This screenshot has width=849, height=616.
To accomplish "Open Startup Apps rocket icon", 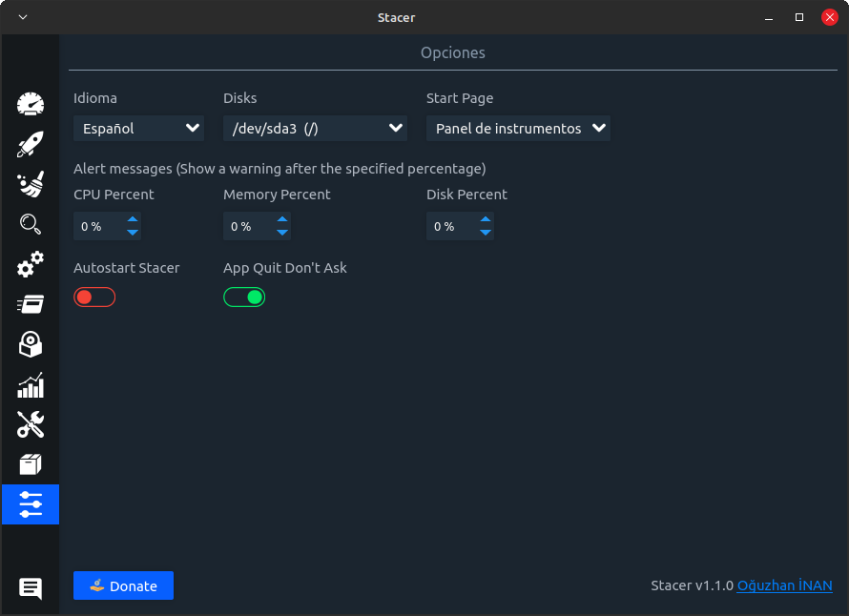I will 31,144.
